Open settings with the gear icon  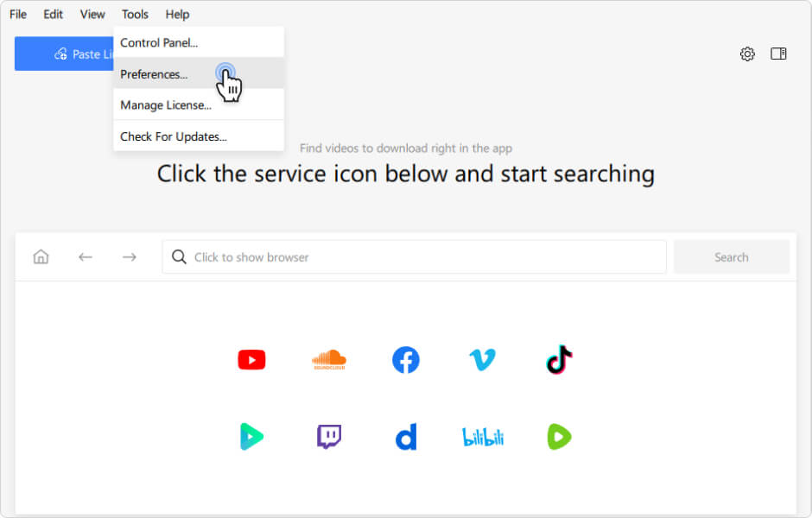(x=747, y=54)
